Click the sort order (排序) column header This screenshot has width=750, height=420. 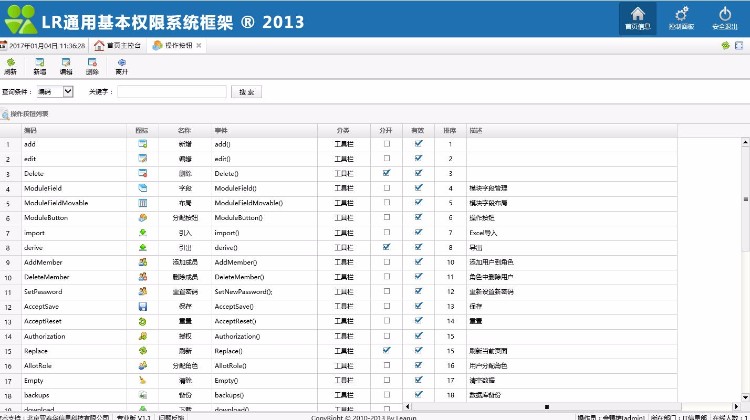tap(450, 130)
